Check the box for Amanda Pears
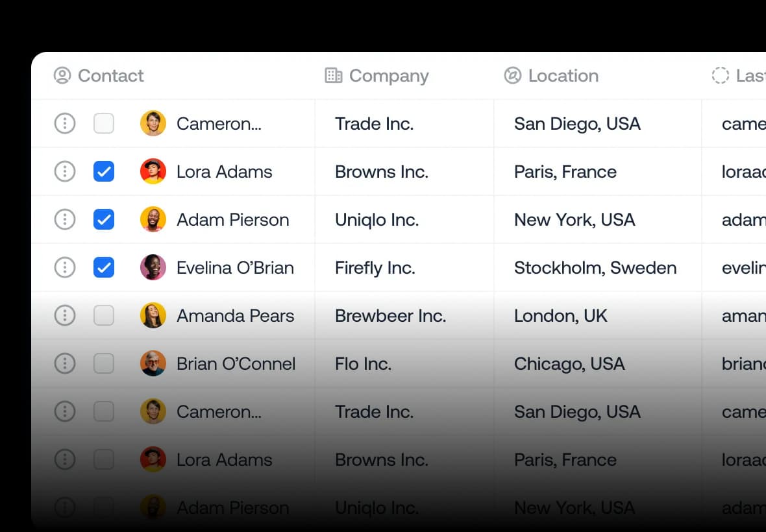The width and height of the screenshot is (766, 532). coord(104,315)
